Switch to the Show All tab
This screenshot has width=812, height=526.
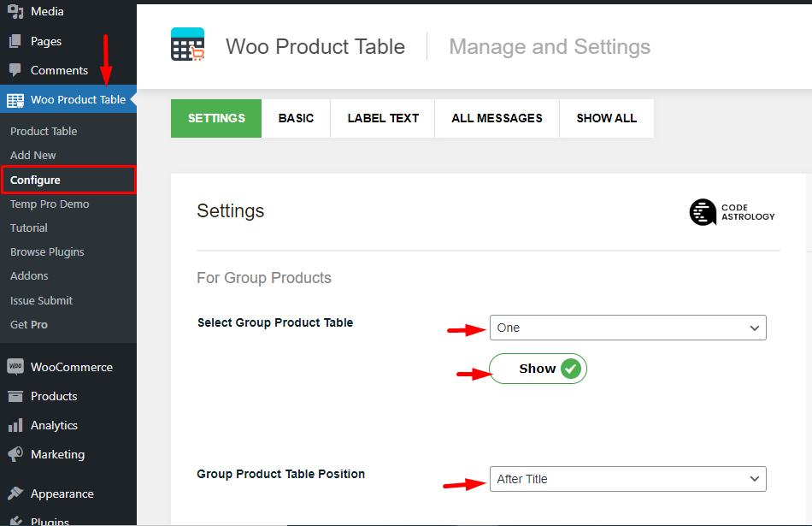click(606, 118)
